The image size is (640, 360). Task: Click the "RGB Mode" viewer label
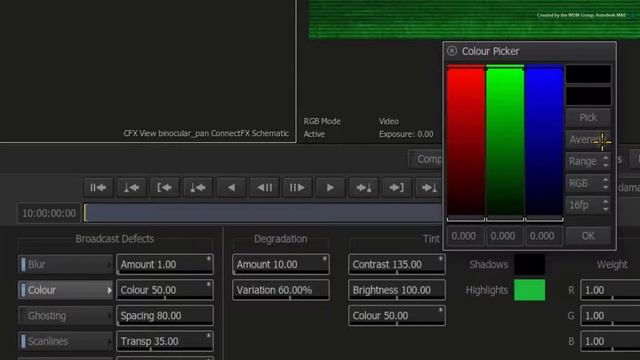click(x=322, y=121)
